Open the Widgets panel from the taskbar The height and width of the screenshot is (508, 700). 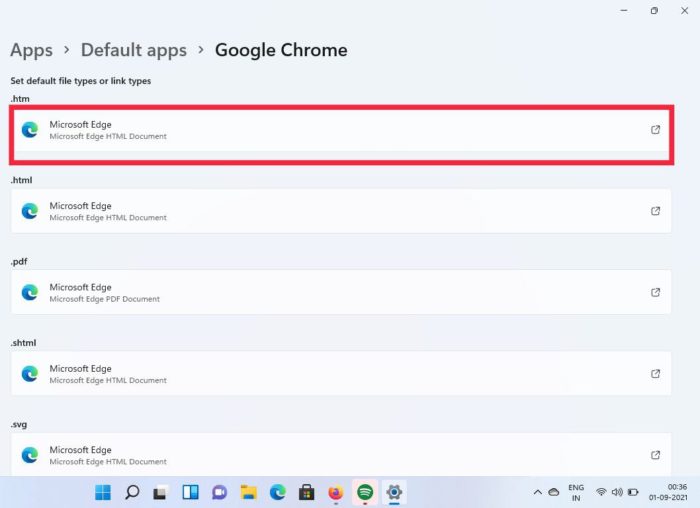[191, 492]
